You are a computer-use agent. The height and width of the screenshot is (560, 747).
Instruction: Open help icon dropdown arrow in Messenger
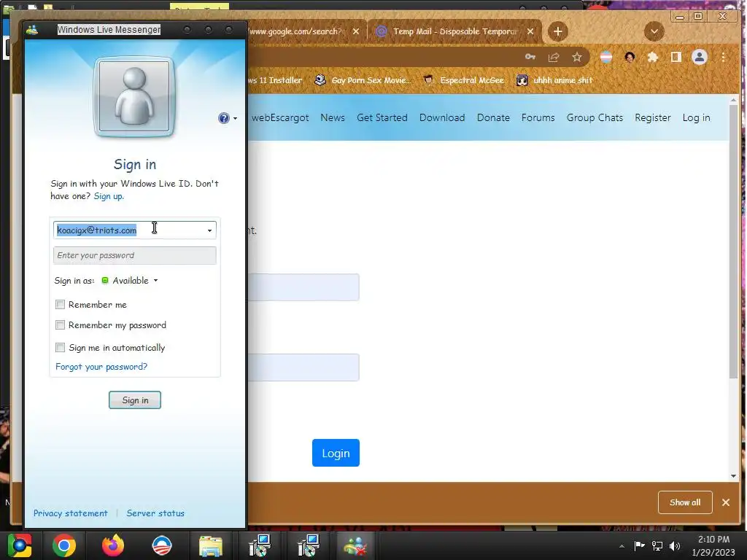click(x=236, y=119)
